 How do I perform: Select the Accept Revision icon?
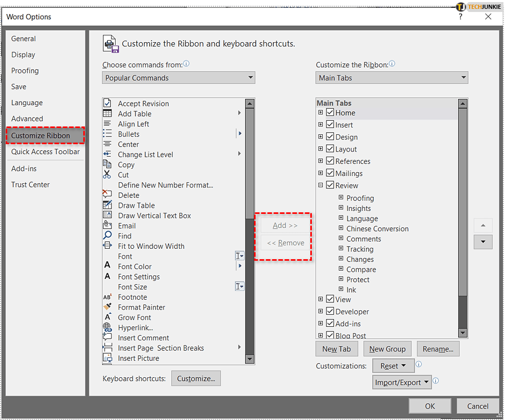pyautogui.click(x=108, y=104)
